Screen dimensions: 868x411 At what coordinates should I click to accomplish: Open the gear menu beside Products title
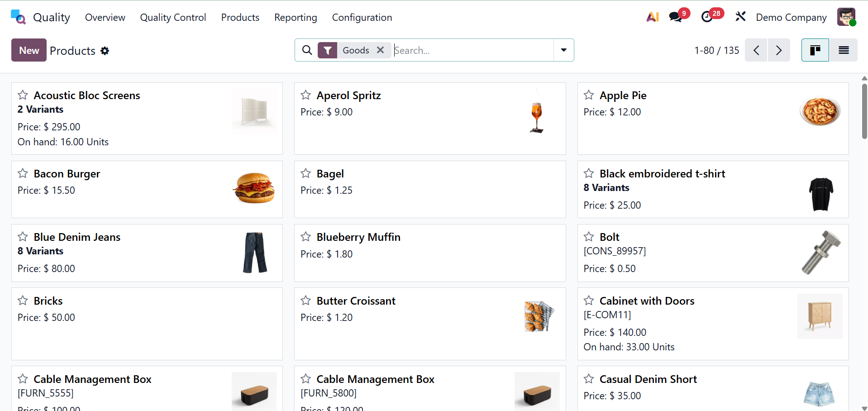tap(105, 51)
